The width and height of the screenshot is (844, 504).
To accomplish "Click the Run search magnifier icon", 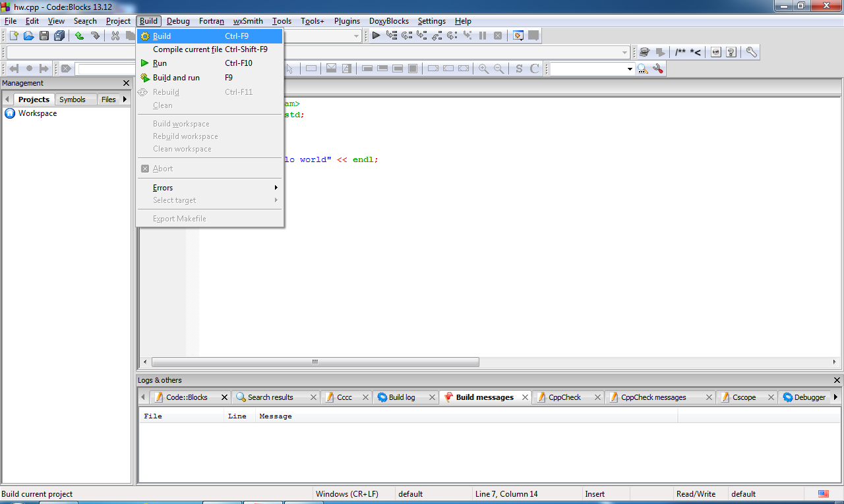I will [x=643, y=69].
